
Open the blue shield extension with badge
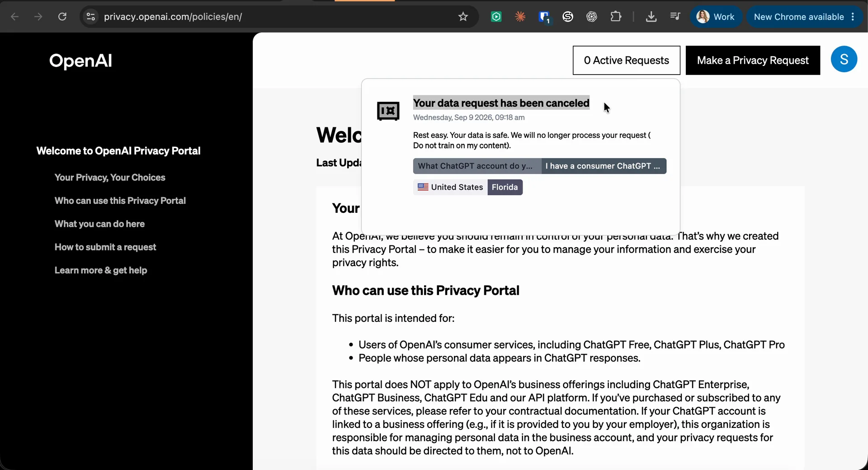point(544,17)
